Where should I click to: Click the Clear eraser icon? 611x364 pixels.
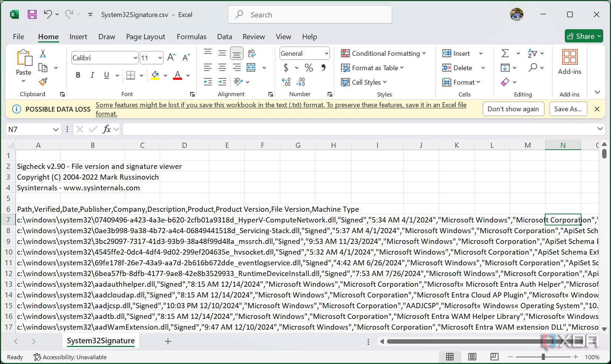(505, 82)
